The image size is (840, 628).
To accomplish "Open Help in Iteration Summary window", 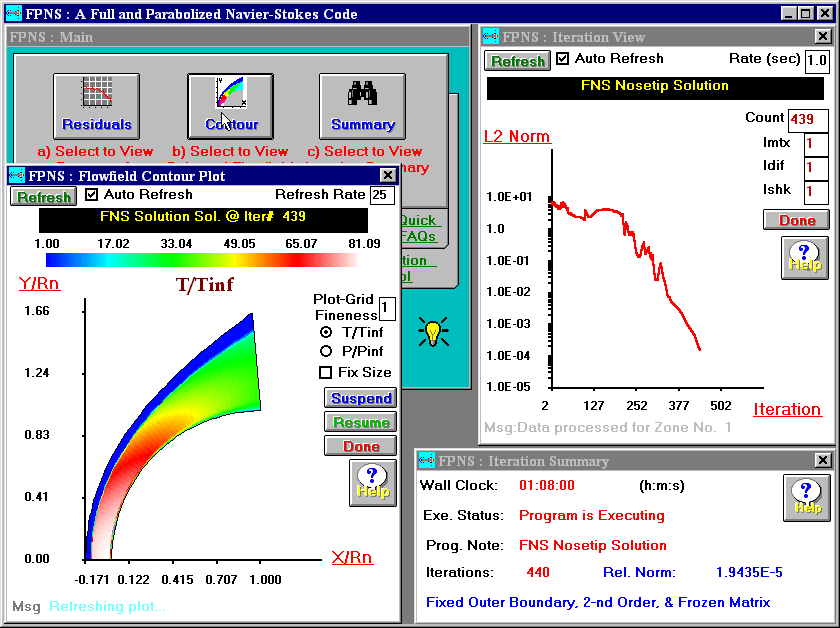I will [x=807, y=497].
